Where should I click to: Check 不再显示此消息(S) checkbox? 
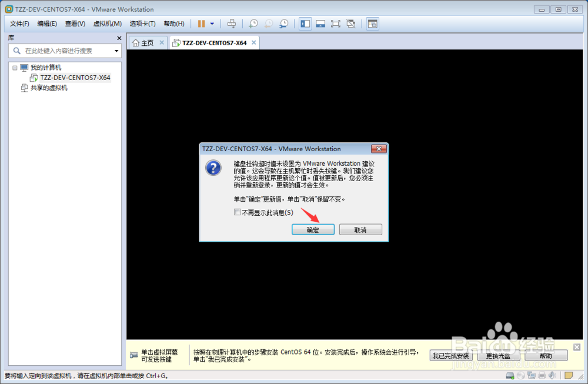click(237, 213)
